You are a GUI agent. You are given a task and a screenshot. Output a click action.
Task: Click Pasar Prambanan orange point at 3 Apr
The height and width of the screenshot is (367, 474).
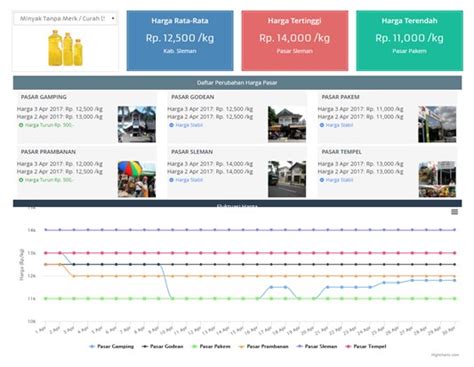[x=74, y=276]
